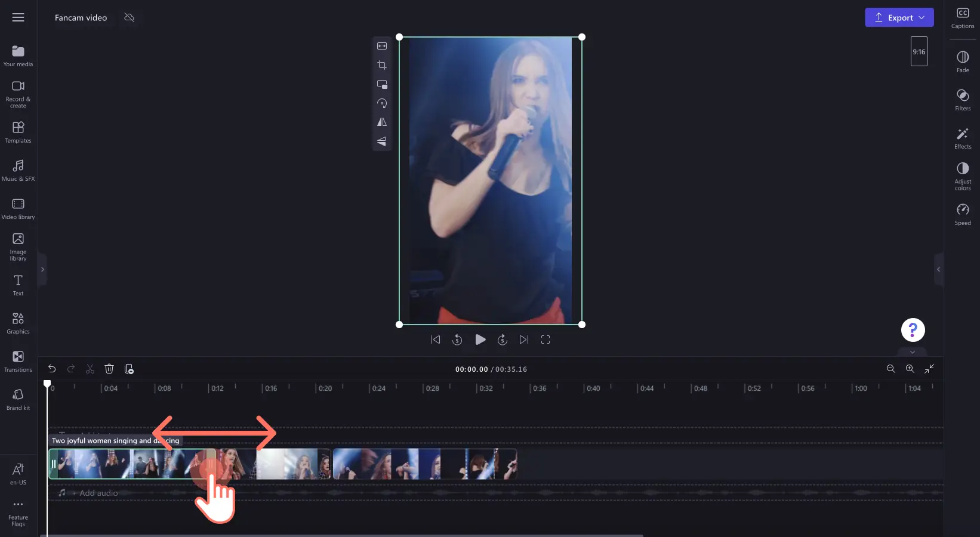Open the Image library

click(18, 247)
